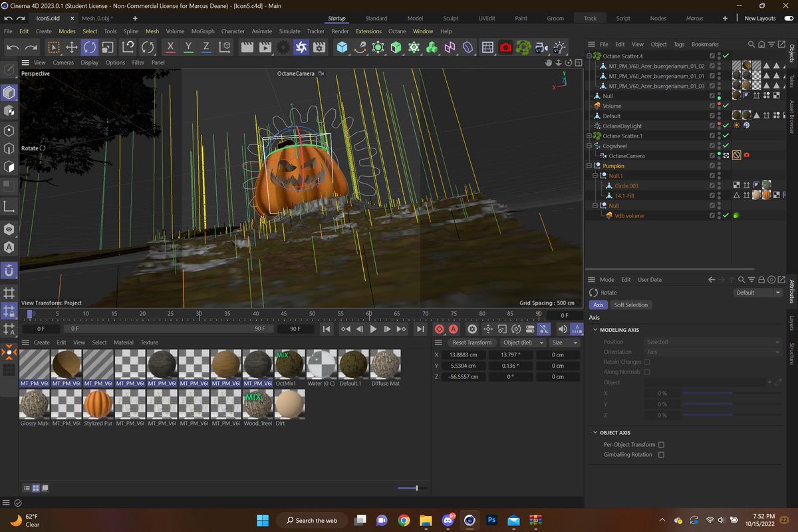Viewport: 798px width, 532px height.
Task: Select the Cogwheel object in Object Manager
Action: 614,146
